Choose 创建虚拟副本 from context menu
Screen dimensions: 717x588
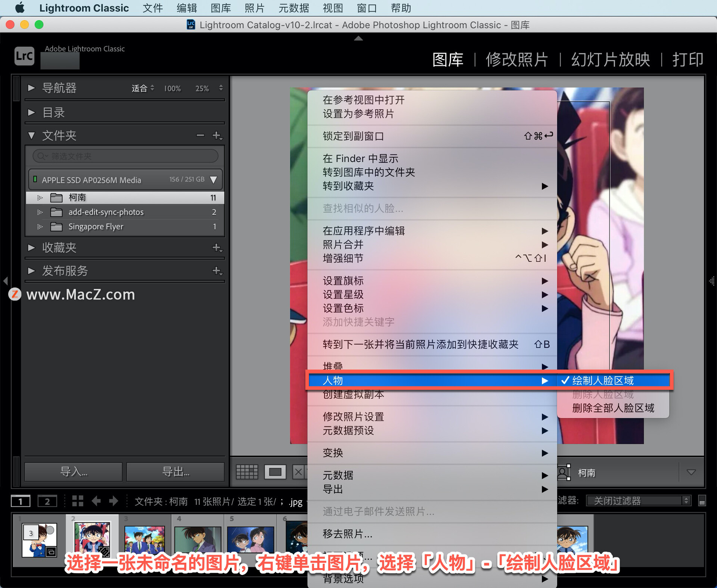click(432, 394)
